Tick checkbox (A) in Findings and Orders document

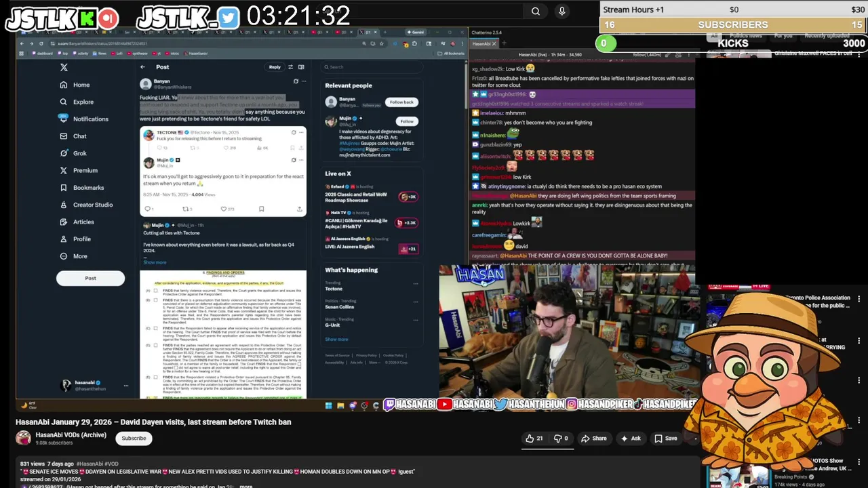(155, 290)
